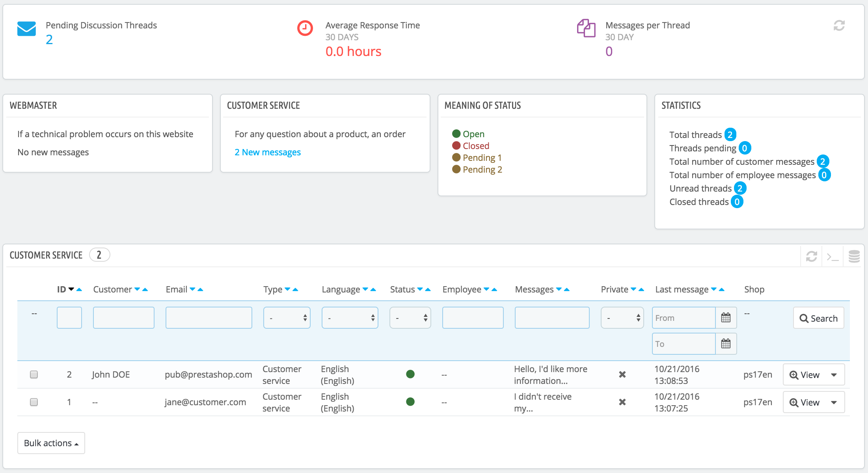
Task: Open the Private filter dropdown
Action: tap(622, 318)
